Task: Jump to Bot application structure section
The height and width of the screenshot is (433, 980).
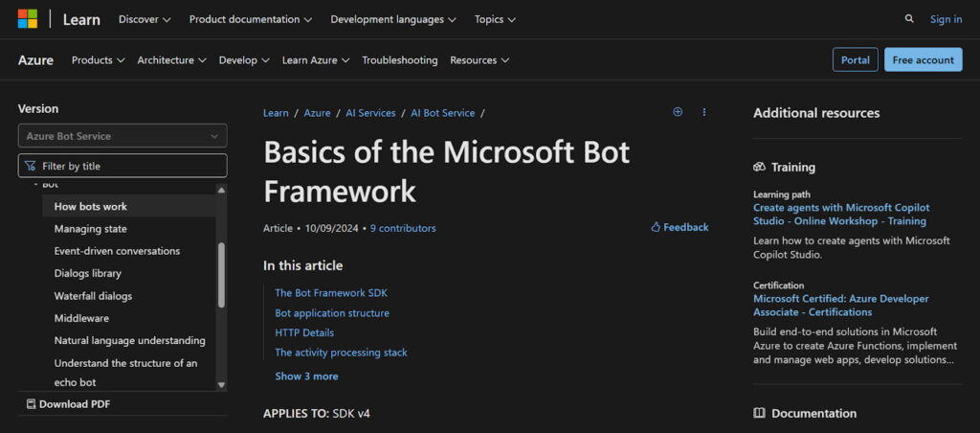Action: click(x=332, y=313)
